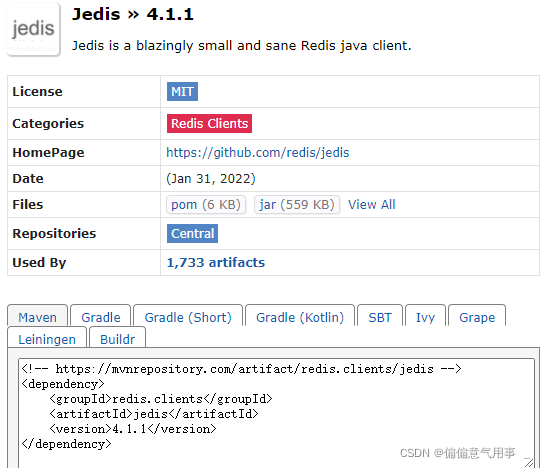The width and height of the screenshot is (545, 468).
Task: Click the jedis logo thumbnail
Action: click(x=33, y=30)
